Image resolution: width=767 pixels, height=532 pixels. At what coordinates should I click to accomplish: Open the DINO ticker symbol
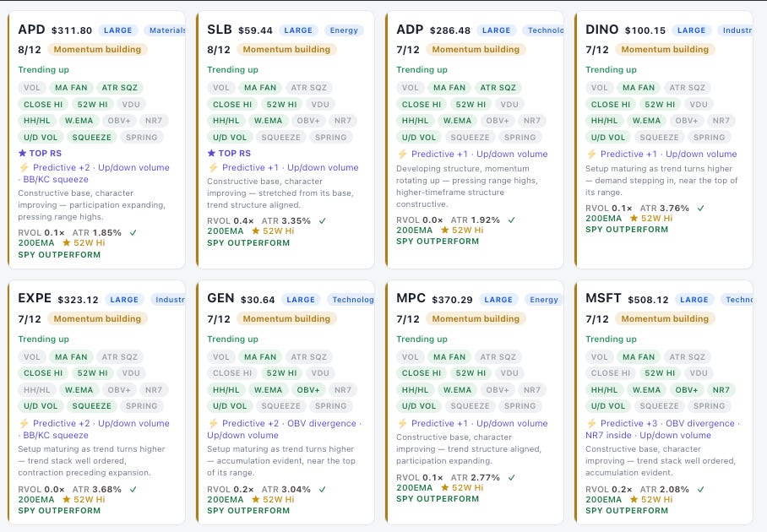(x=602, y=30)
